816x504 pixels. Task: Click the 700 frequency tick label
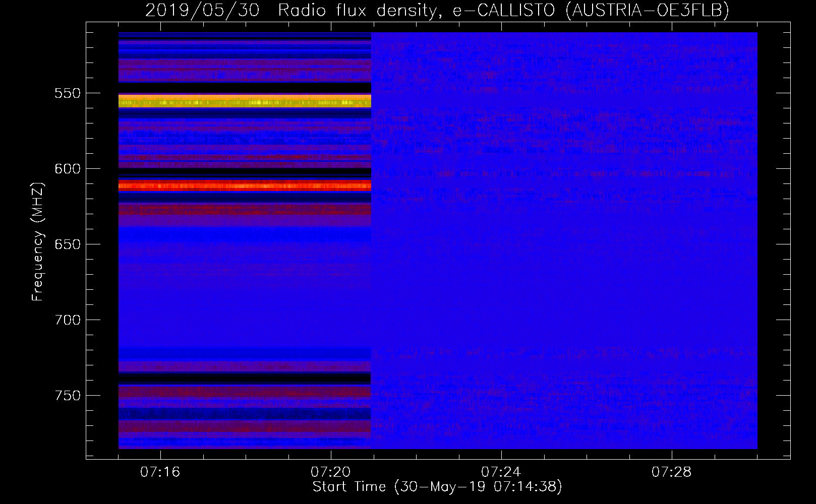(68, 320)
